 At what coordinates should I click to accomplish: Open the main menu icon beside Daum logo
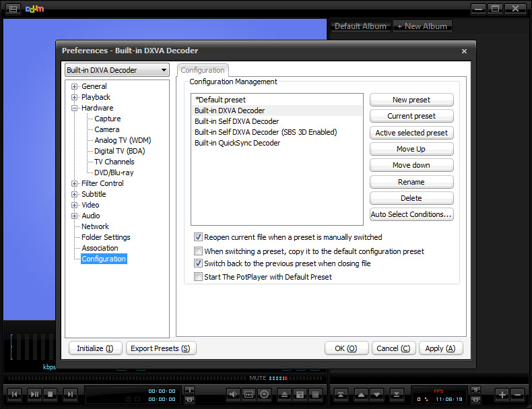coord(13,9)
